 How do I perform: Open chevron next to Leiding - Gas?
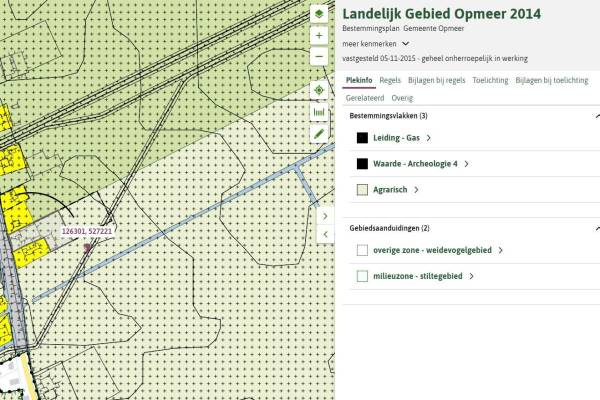(x=429, y=138)
